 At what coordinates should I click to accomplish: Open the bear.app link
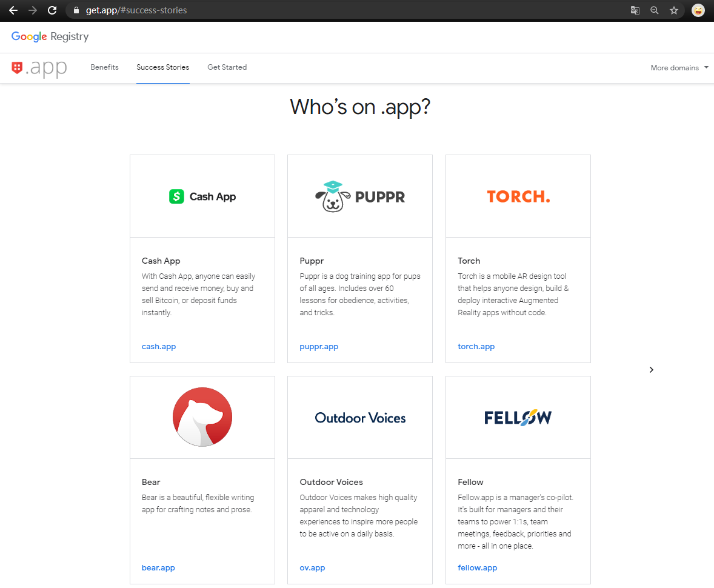(158, 568)
